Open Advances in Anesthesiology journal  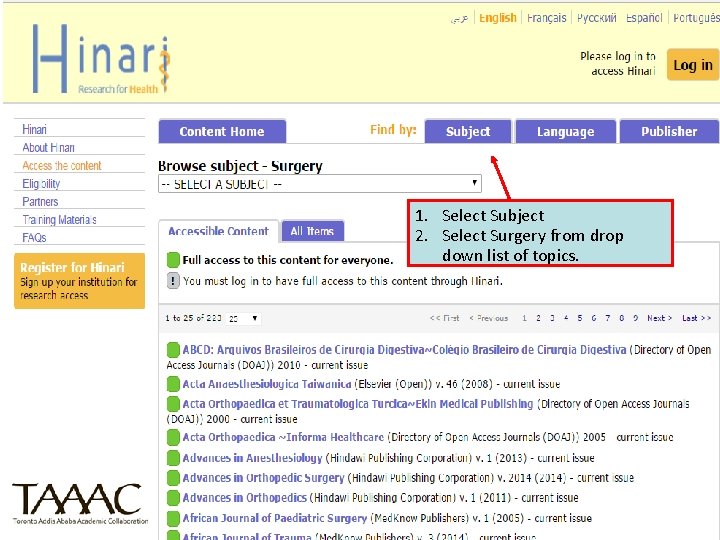point(253,458)
